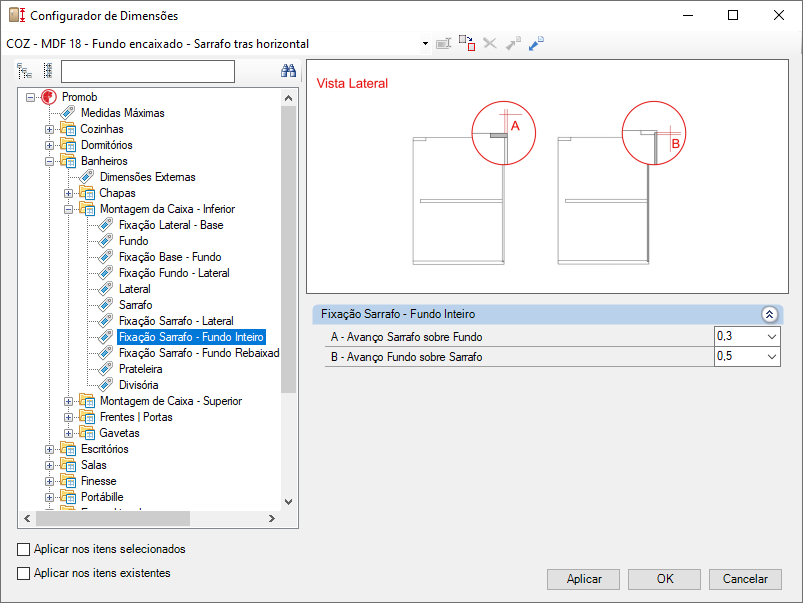Expand the Finesse folder
Viewport: 803px width, 603px height.
tap(50, 481)
